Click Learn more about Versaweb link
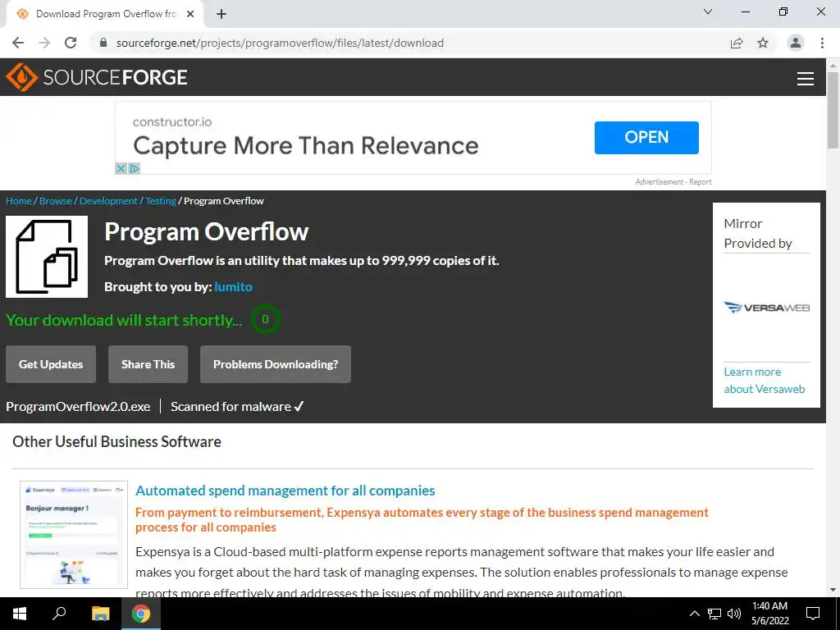The image size is (840, 630). [765, 381]
